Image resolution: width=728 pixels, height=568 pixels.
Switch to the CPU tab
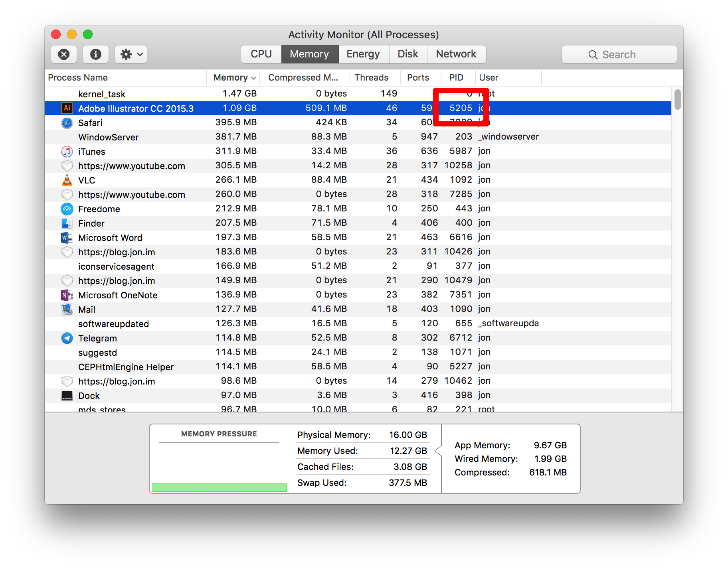click(261, 54)
